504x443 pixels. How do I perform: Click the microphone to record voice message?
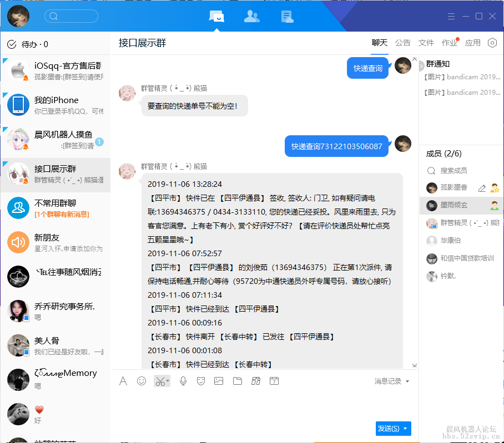pos(183,381)
